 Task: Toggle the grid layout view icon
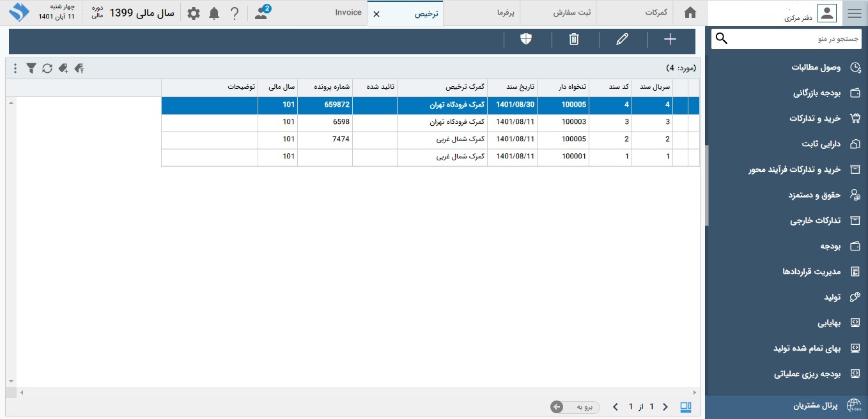(x=686, y=407)
